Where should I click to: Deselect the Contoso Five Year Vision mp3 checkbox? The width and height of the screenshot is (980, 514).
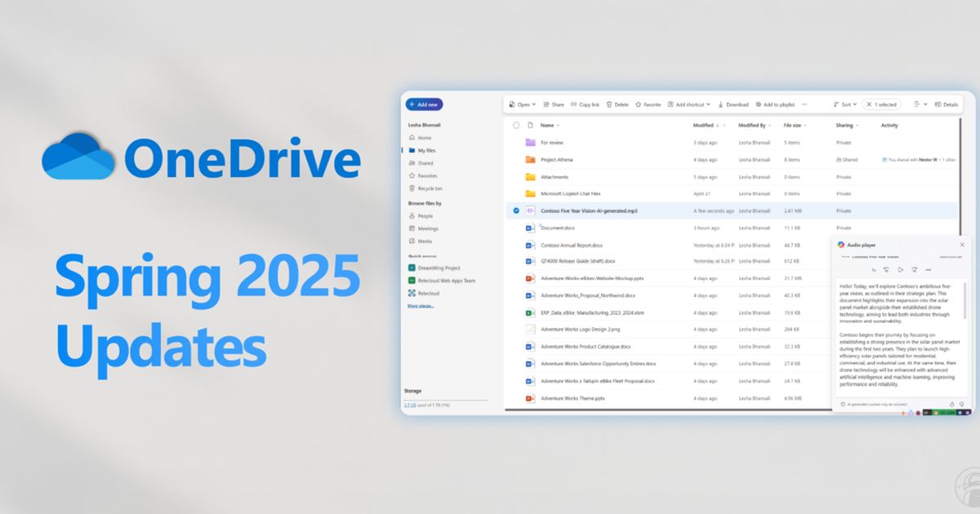pyautogui.click(x=516, y=210)
